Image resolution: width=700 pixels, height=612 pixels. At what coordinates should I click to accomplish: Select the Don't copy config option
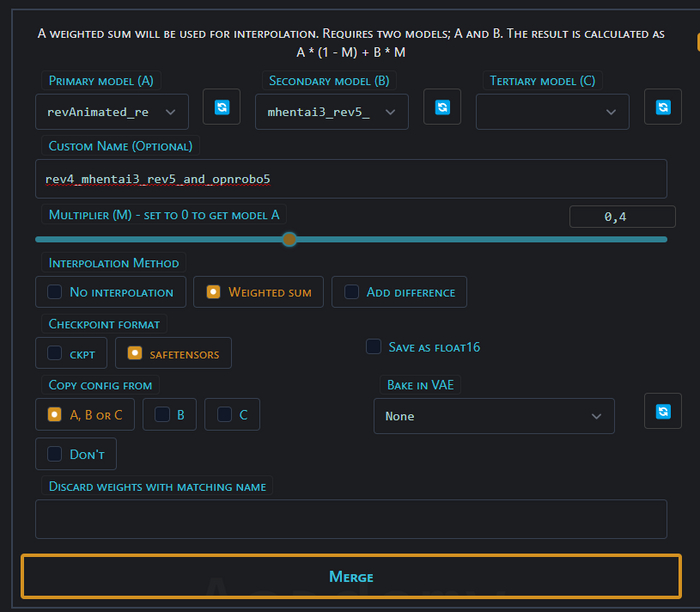(76, 454)
